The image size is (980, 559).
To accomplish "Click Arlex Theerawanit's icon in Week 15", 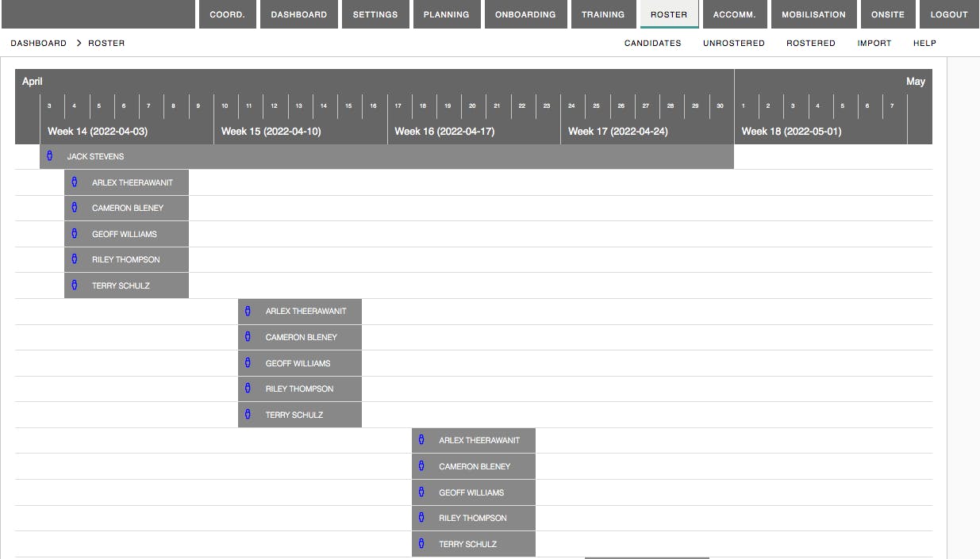I will click(248, 311).
